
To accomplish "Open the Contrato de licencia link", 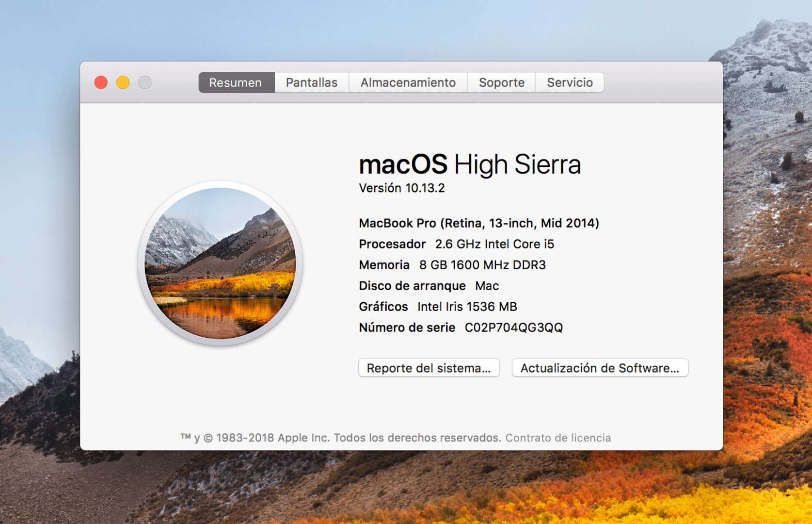I will [558, 438].
